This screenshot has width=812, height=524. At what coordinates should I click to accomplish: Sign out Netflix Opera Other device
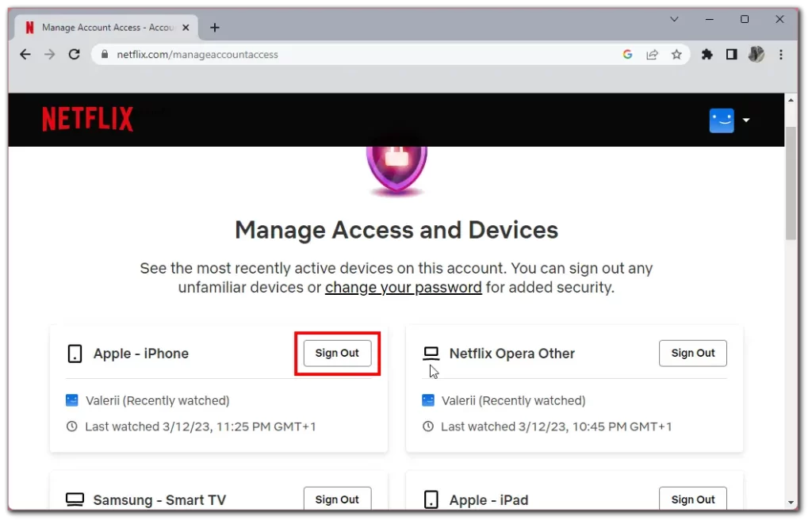pyautogui.click(x=693, y=353)
